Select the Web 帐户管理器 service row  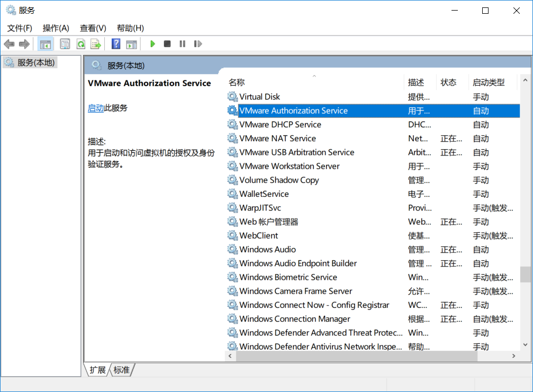(x=373, y=222)
